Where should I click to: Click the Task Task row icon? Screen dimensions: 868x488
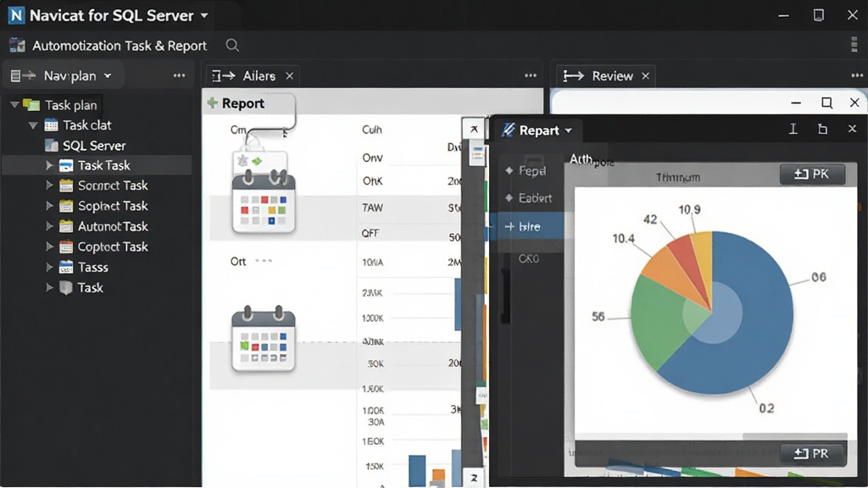66,165
